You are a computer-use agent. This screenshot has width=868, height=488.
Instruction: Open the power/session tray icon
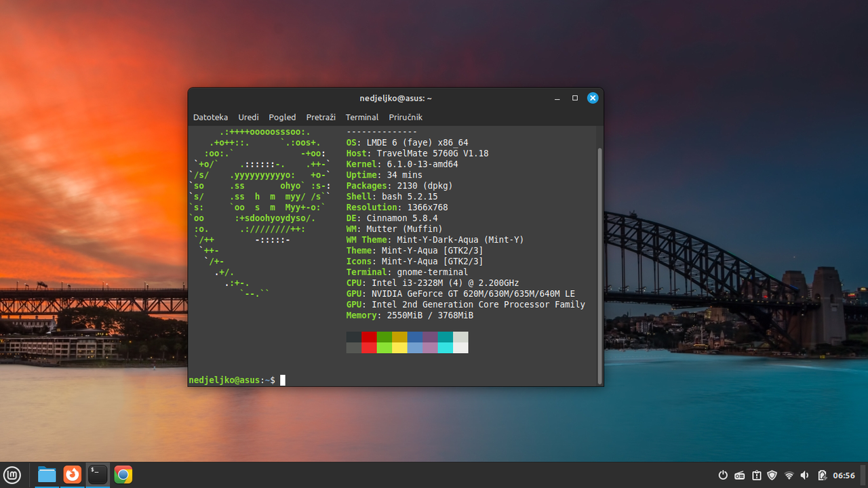(723, 475)
